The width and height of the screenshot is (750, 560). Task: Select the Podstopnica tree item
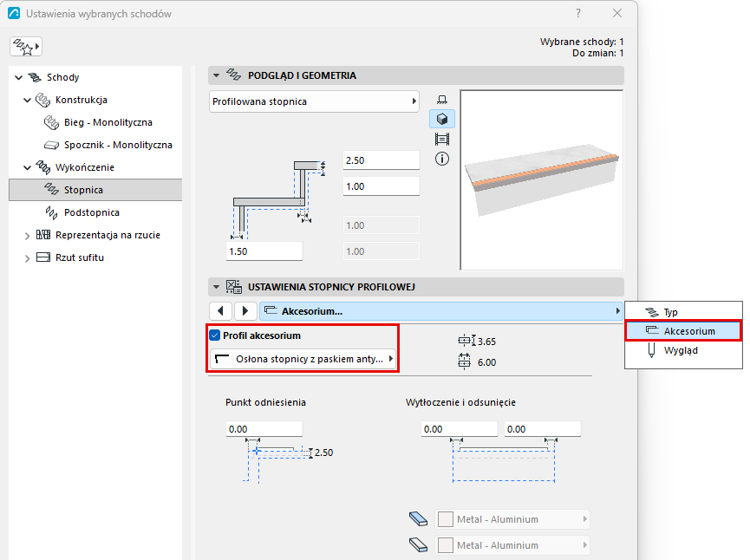pos(92,212)
